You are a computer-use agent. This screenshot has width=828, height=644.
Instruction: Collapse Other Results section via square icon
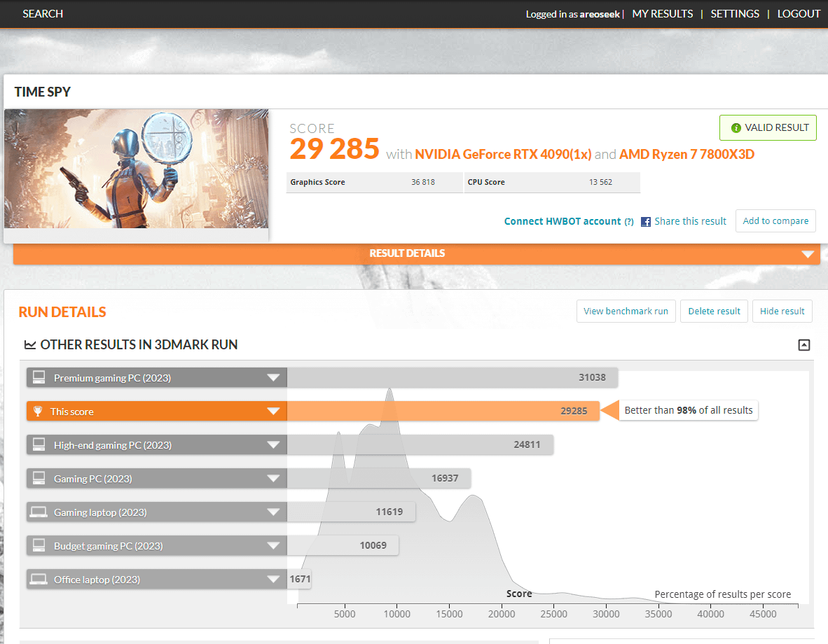pos(803,345)
